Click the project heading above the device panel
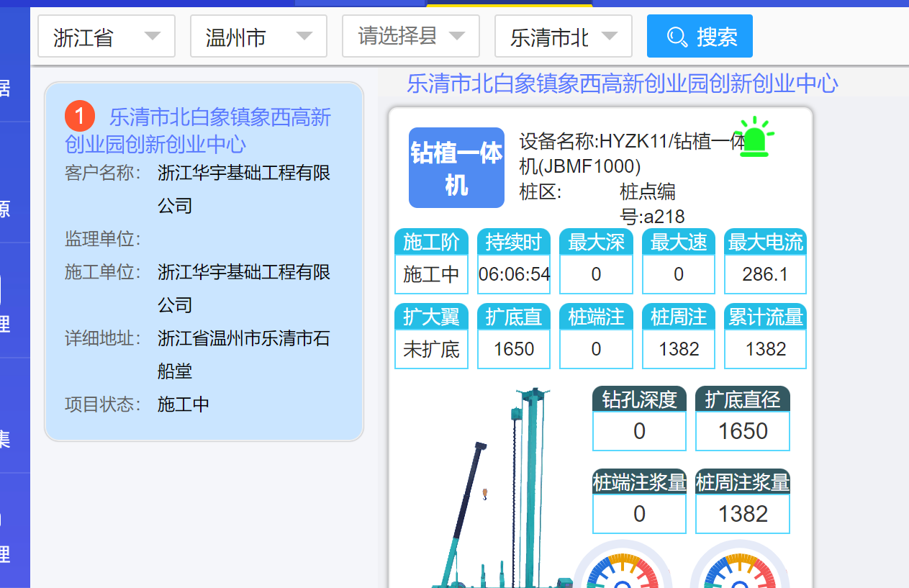909x588 pixels. click(622, 83)
